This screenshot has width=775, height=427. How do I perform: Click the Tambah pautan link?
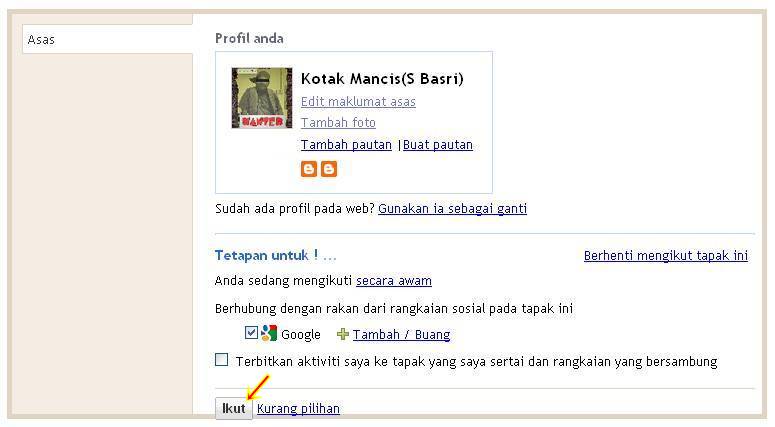click(346, 145)
